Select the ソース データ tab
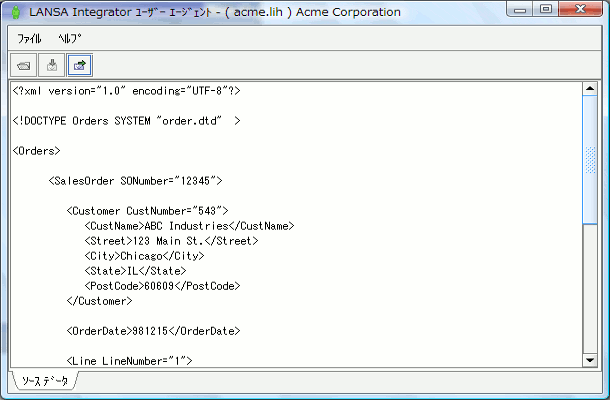The height and width of the screenshot is (400, 610). [x=45, y=381]
